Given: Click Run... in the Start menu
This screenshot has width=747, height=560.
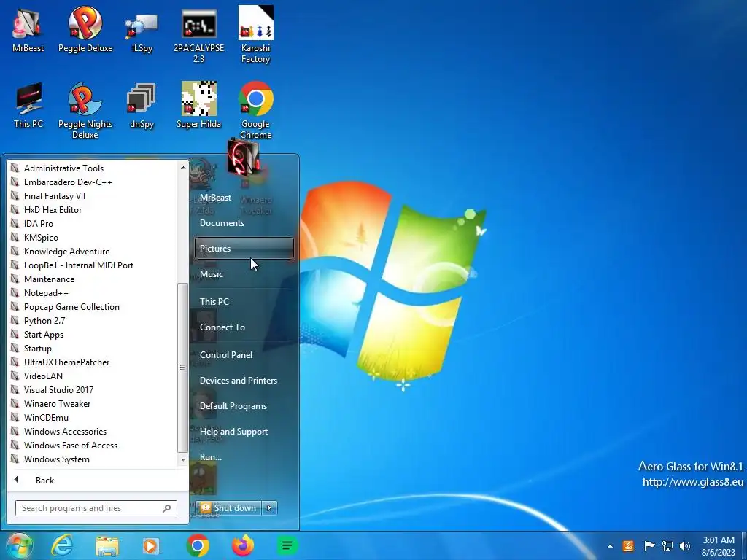Looking at the screenshot, I should [211, 456].
